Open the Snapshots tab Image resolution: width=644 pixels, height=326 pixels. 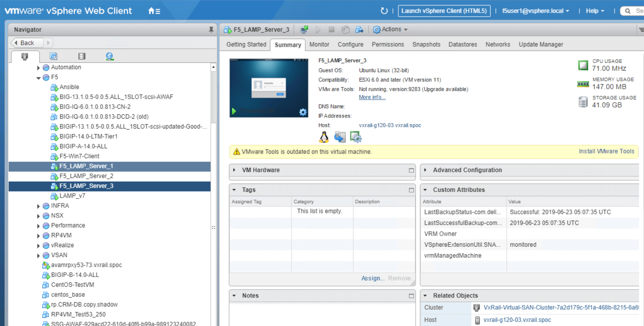[x=426, y=44]
